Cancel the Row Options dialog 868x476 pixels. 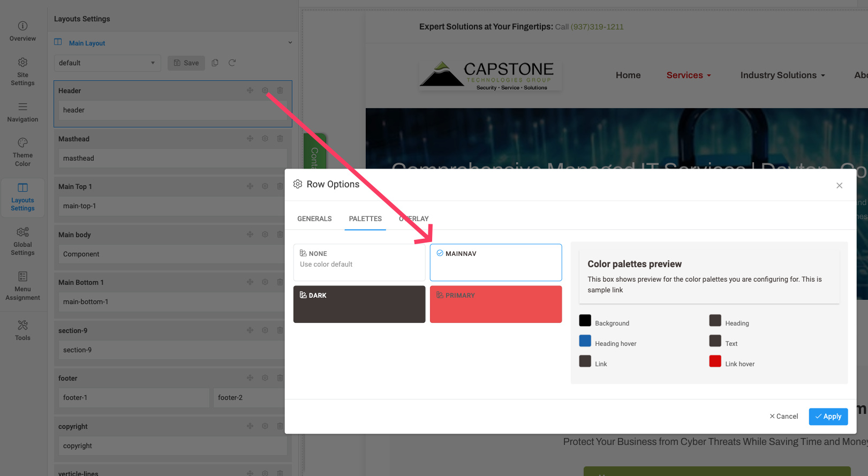tap(783, 417)
